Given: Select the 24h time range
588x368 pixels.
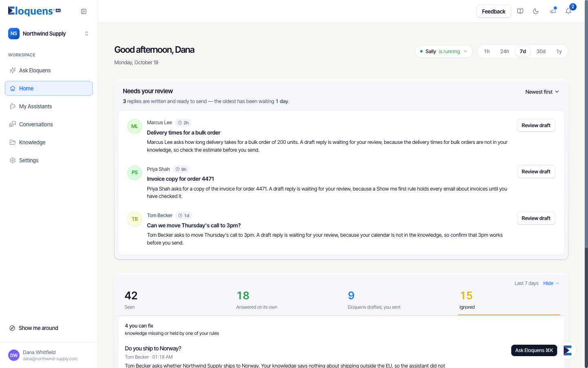Looking at the screenshot, I should (x=505, y=52).
